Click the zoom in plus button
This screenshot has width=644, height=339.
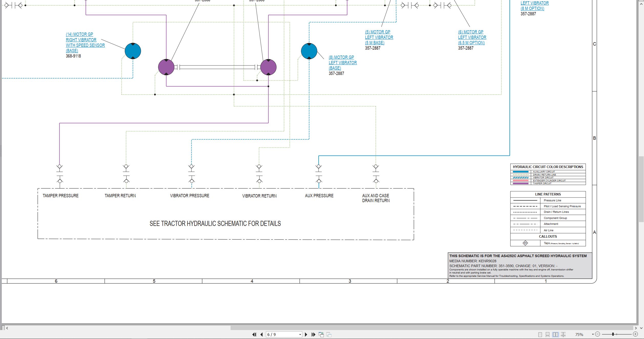[x=635, y=334]
